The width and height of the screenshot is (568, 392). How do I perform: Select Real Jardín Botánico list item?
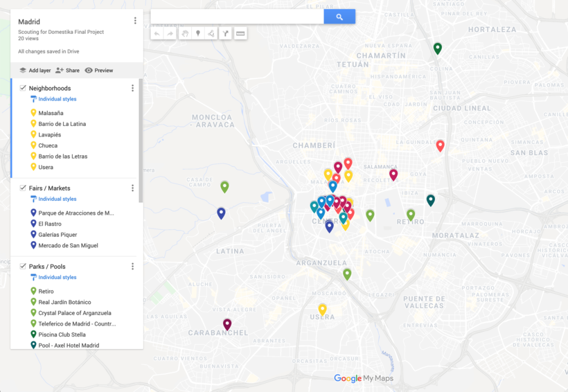(x=64, y=302)
